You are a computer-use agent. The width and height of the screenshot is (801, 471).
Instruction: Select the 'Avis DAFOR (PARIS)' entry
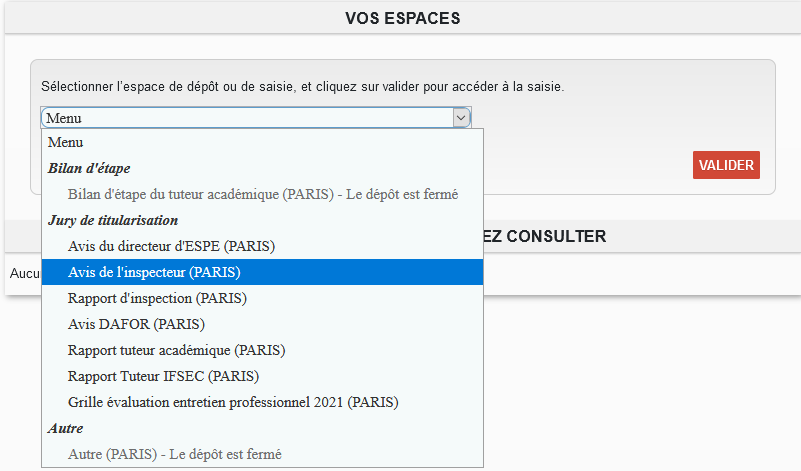[136, 324]
